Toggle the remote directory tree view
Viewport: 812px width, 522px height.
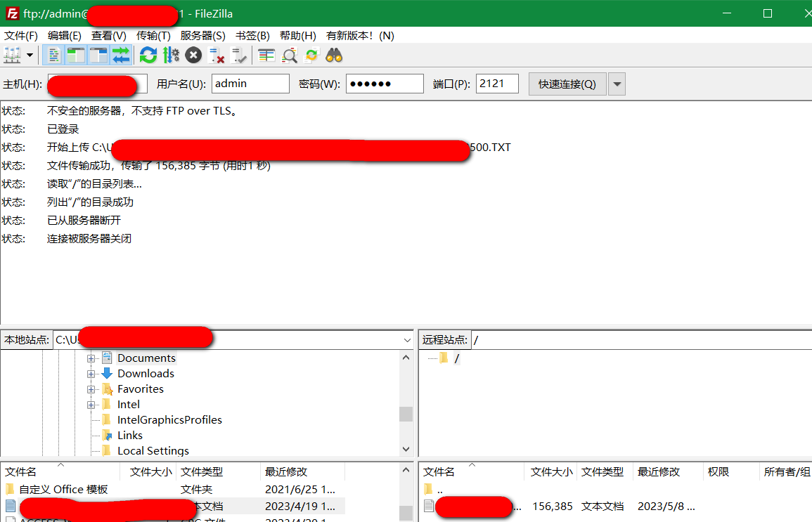[x=98, y=56]
